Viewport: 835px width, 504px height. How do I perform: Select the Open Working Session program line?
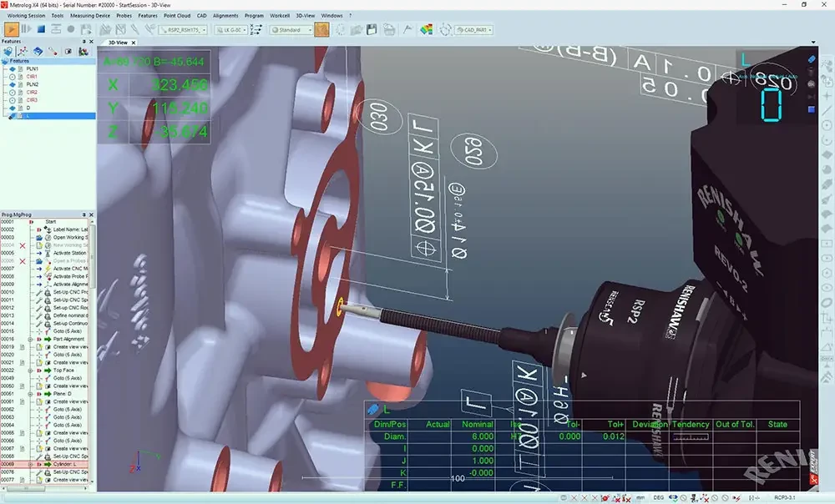click(70, 237)
